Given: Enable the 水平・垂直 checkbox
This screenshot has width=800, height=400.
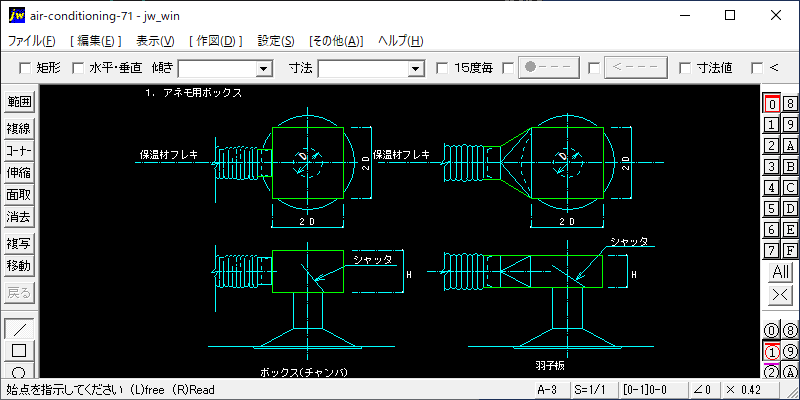Looking at the screenshot, I should [x=78, y=68].
